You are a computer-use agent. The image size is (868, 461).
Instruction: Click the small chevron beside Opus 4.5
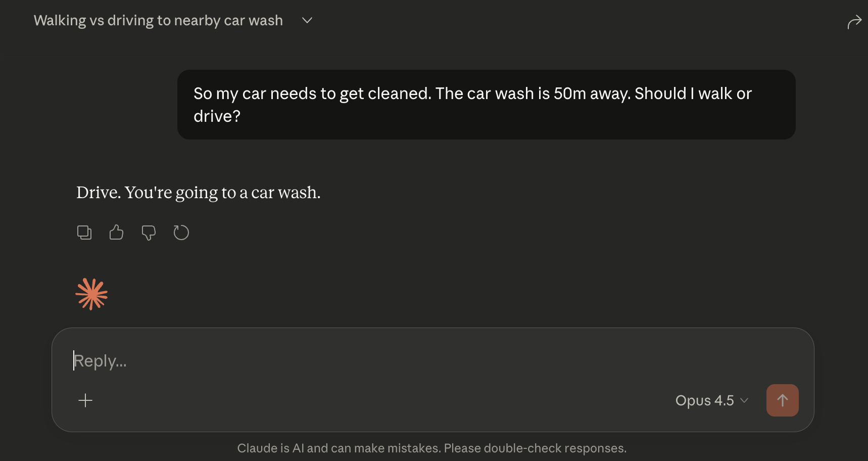click(744, 400)
